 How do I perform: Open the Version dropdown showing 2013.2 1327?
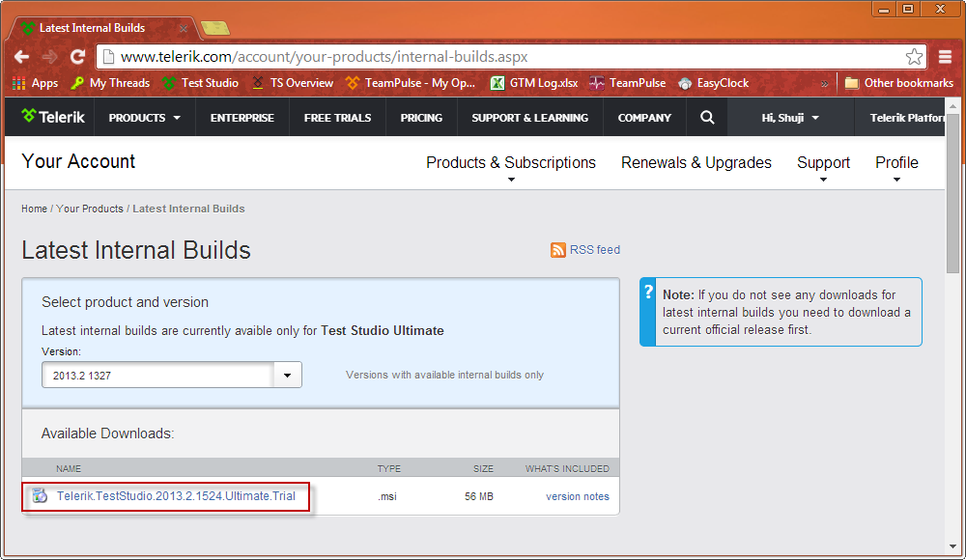click(x=171, y=376)
